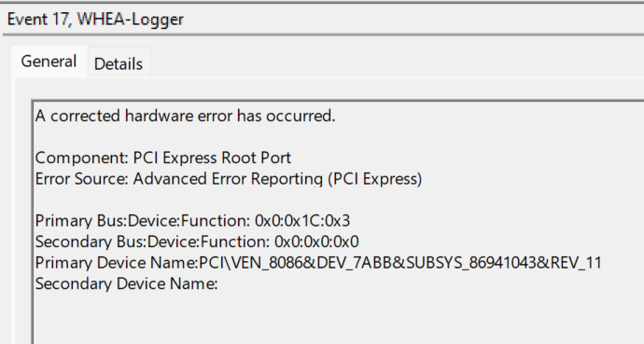This screenshot has width=644, height=344.
Task: Switch to the Details tab
Action: pos(119,63)
